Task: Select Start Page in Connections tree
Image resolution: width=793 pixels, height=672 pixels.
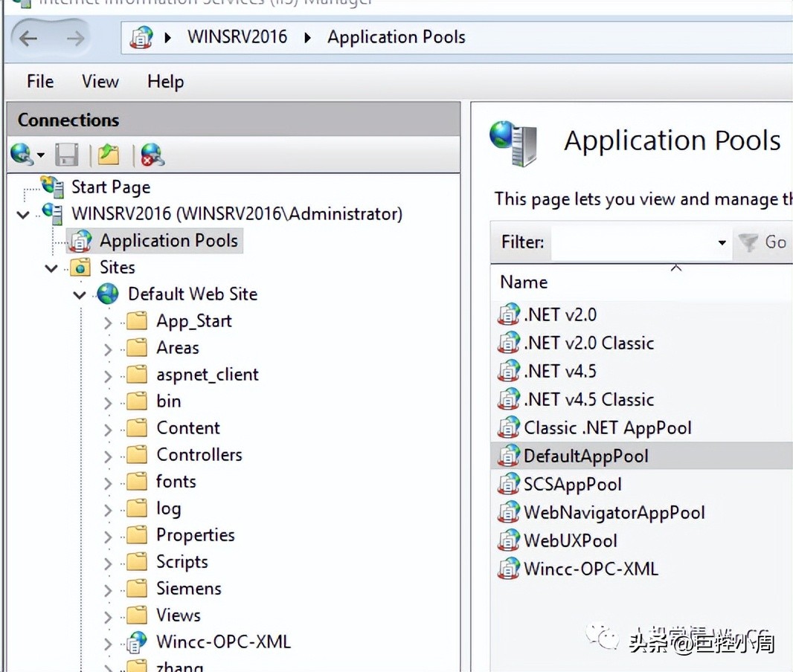Action: coord(110,187)
